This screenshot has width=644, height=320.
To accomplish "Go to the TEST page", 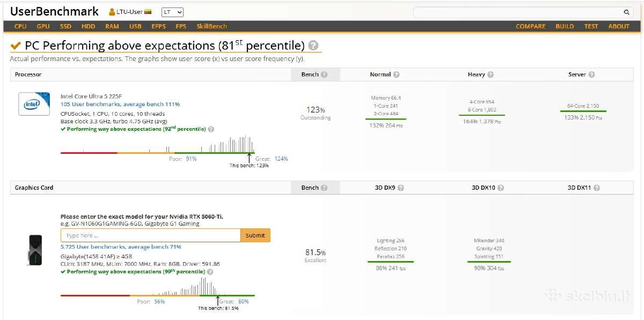I will tap(591, 26).
